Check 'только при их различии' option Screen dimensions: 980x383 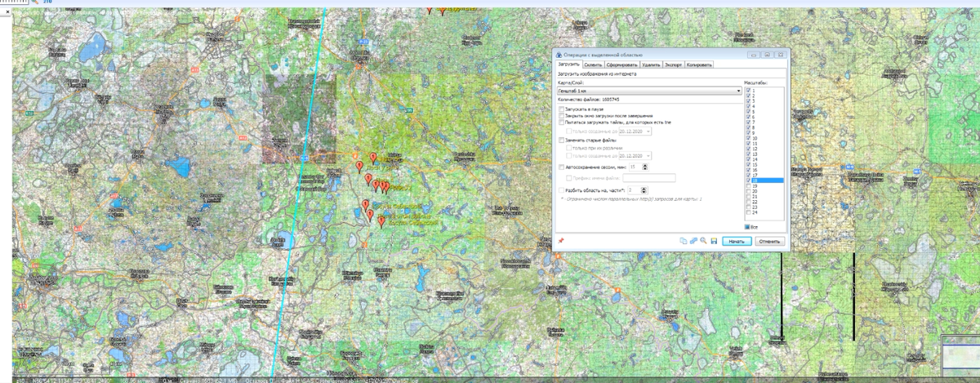pos(569,148)
